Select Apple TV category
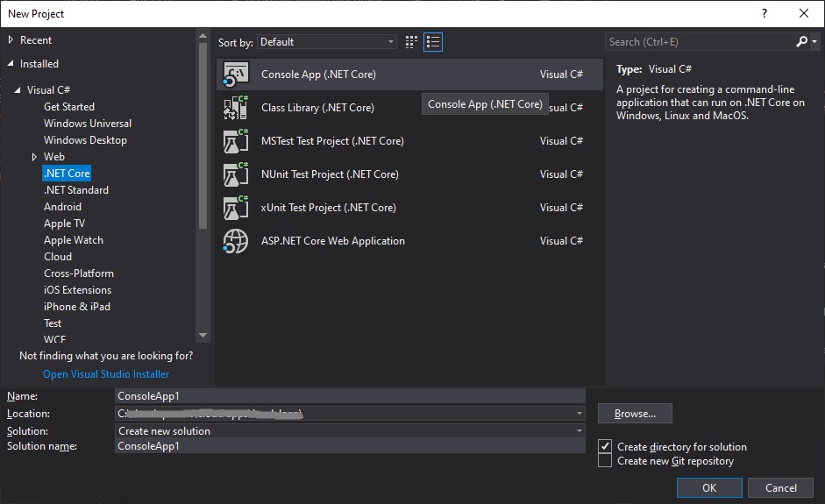This screenshot has height=504, width=825. tap(64, 224)
